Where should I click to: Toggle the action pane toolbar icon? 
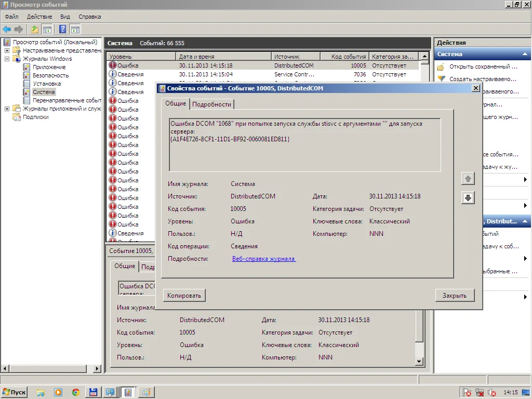pyautogui.click(x=75, y=29)
